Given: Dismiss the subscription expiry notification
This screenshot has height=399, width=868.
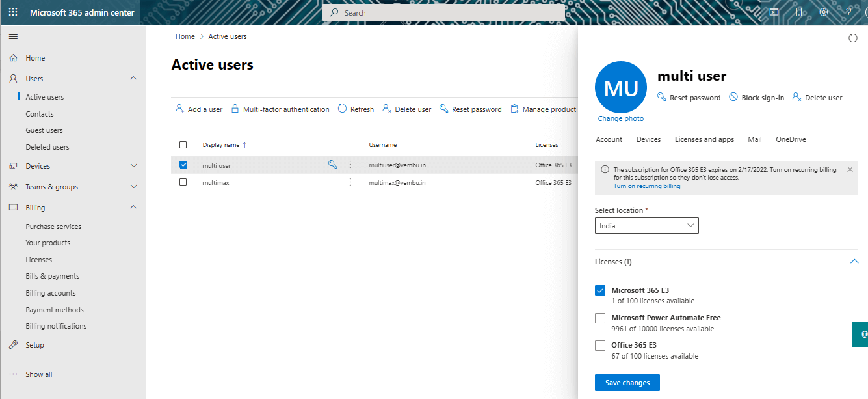Looking at the screenshot, I should pyautogui.click(x=850, y=169).
